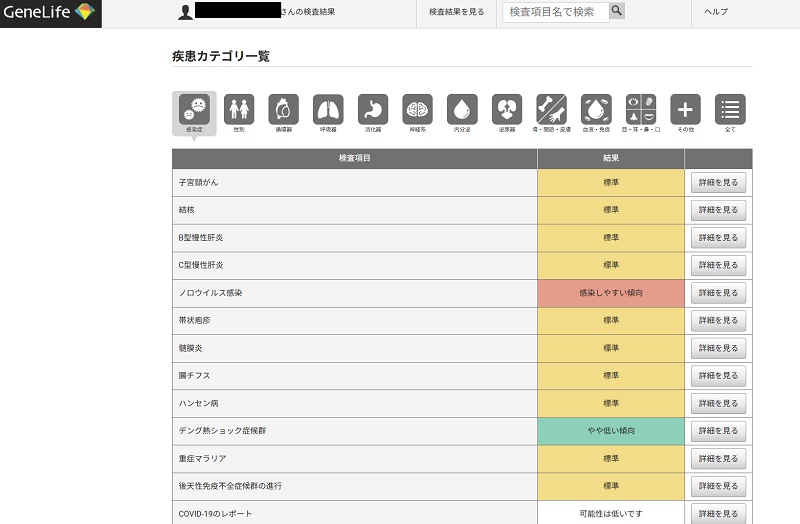Select the 神経系 brain category icon

point(417,110)
